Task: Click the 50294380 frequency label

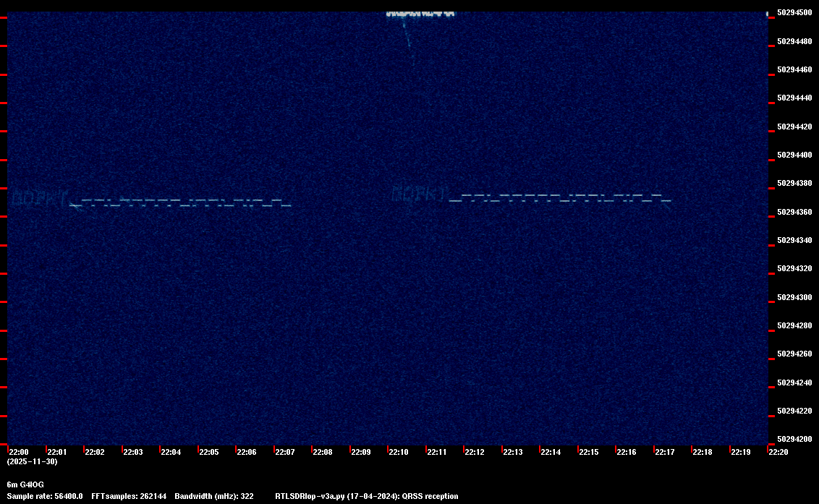Action: (794, 184)
